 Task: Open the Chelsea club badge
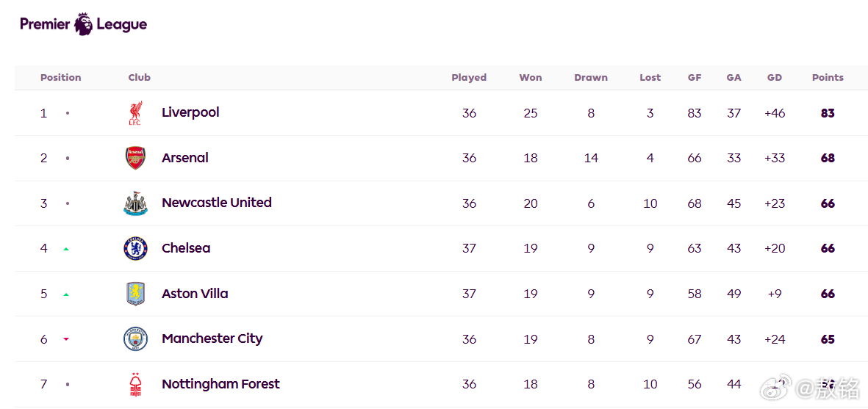pos(135,249)
